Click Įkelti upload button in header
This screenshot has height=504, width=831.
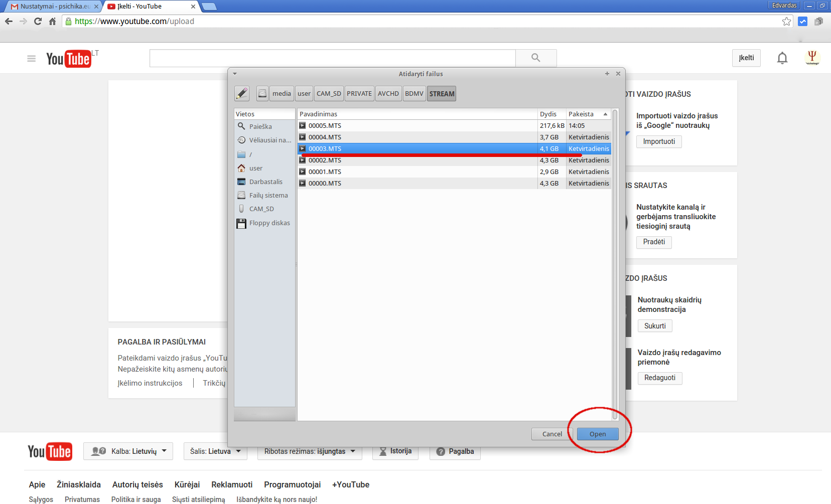(x=746, y=58)
